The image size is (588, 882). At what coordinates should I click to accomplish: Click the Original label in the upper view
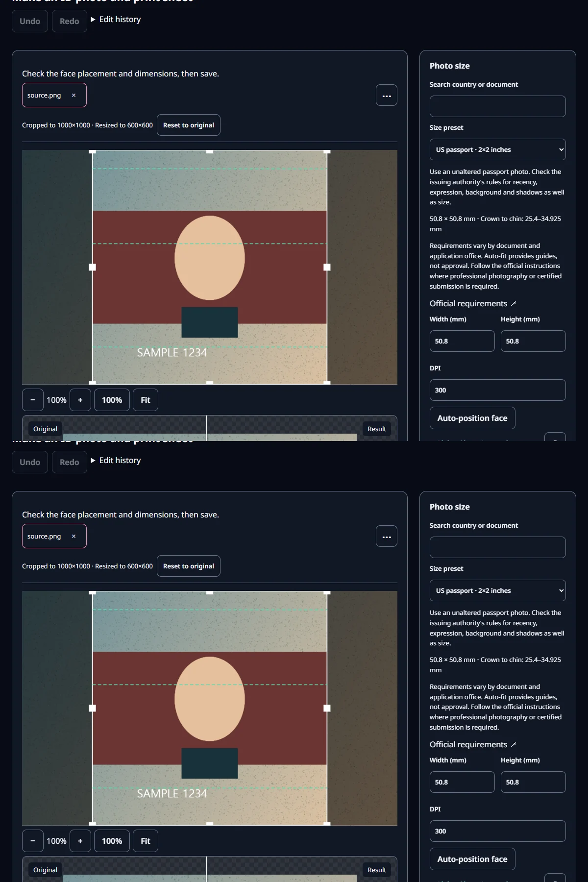[x=45, y=429]
